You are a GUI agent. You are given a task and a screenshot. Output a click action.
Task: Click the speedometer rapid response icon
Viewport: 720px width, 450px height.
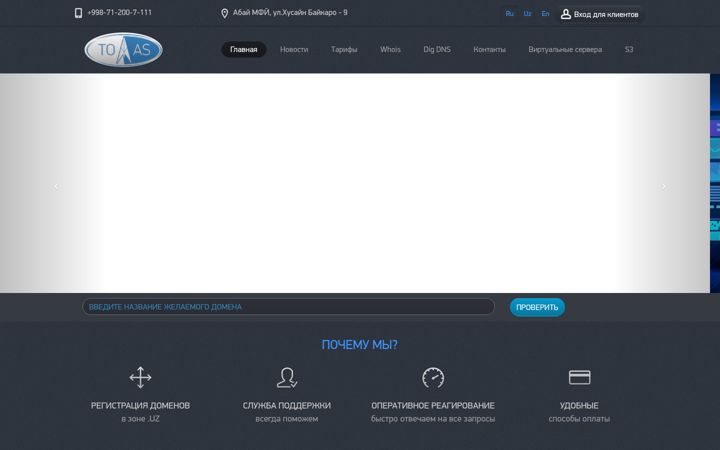pos(433,377)
